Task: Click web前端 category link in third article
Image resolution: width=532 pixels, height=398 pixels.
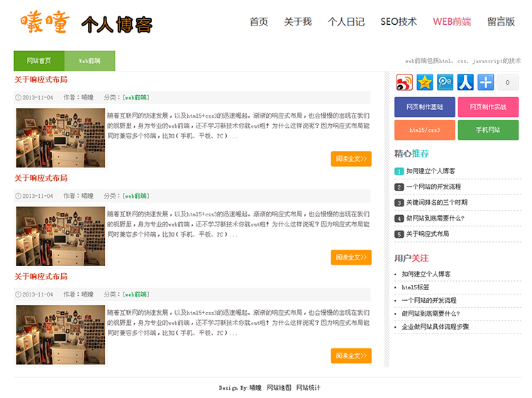Action: point(135,294)
